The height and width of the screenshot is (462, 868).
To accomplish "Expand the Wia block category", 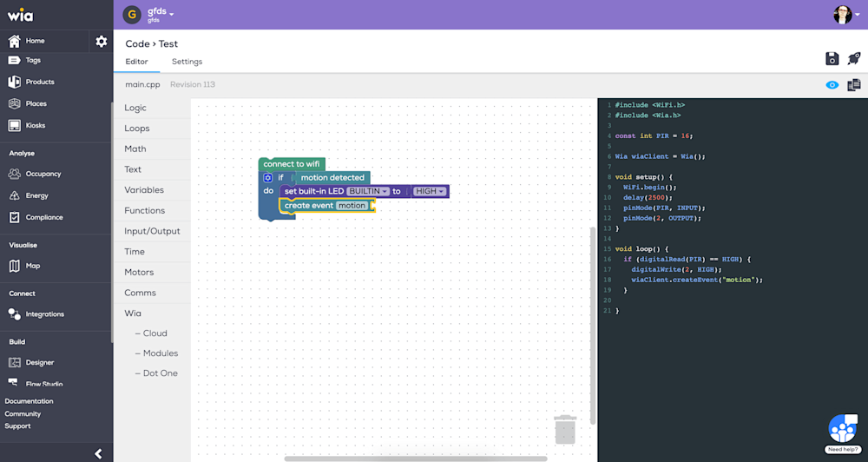I will click(133, 313).
